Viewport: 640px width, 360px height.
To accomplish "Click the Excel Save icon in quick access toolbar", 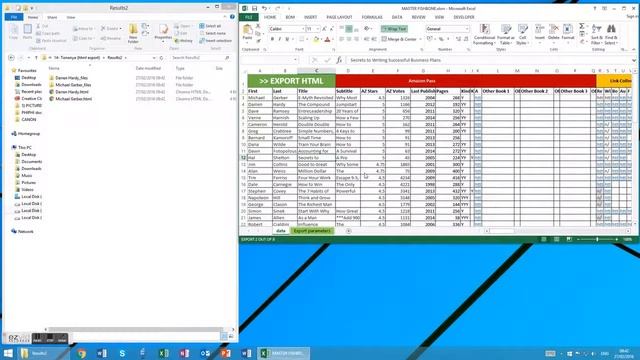I will click(254, 8).
